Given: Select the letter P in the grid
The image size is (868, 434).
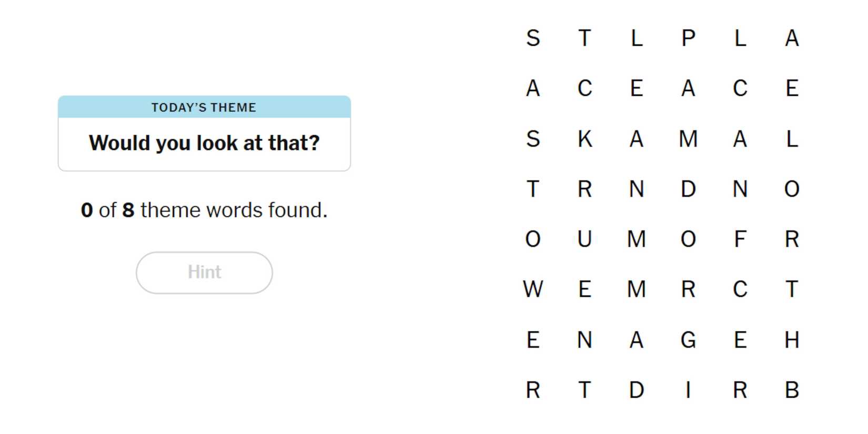Looking at the screenshot, I should [x=688, y=38].
